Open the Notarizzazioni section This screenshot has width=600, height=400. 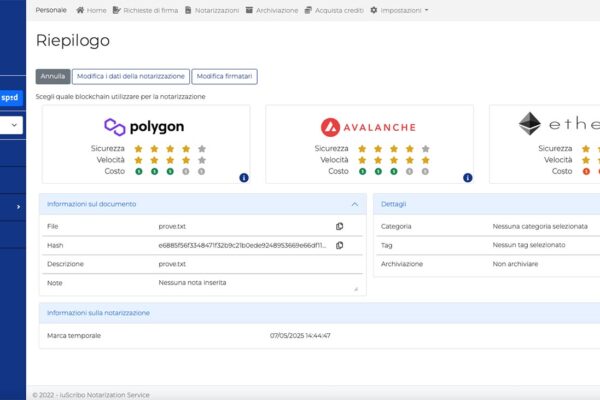(212, 10)
